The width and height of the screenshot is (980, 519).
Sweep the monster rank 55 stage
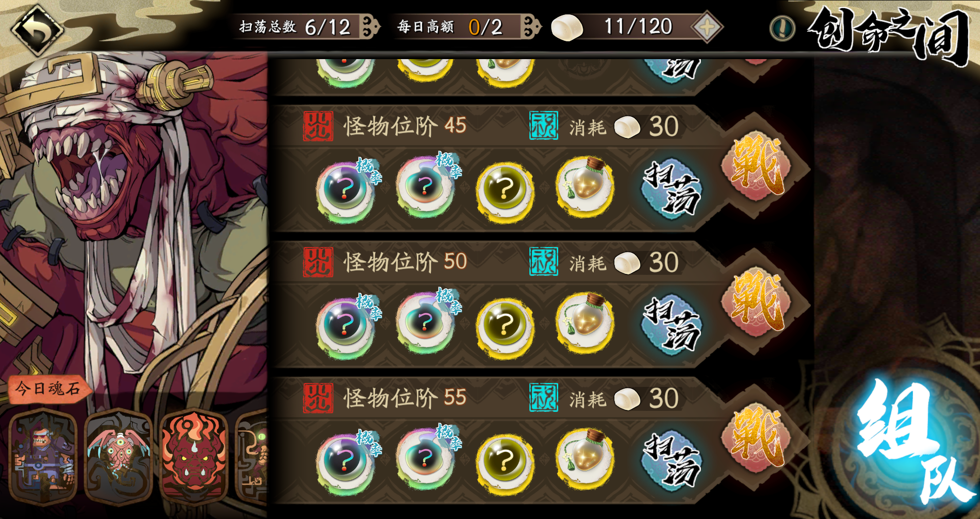(673, 460)
